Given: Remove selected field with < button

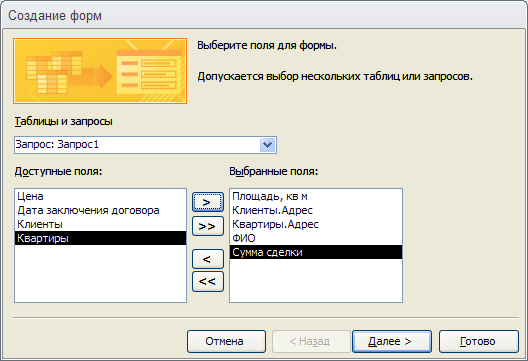Looking at the screenshot, I should pyautogui.click(x=208, y=259).
